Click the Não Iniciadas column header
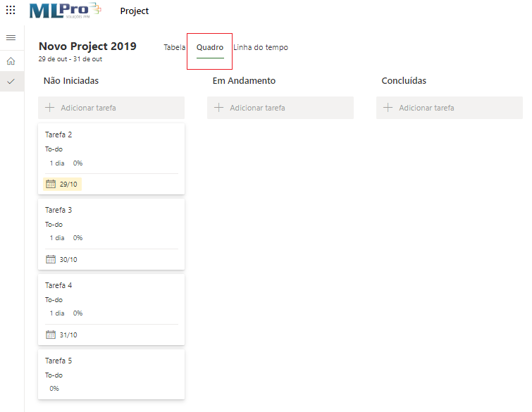The width and height of the screenshot is (532, 412). (71, 81)
